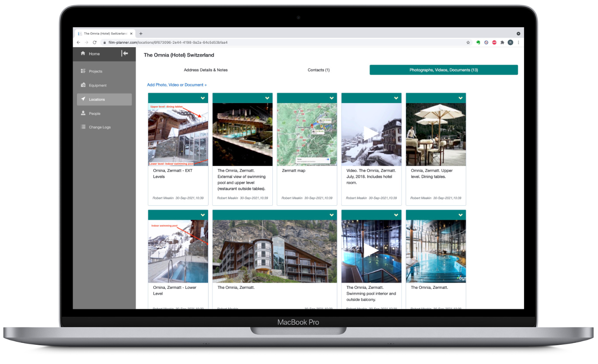Expand chevron on wide hotel exterior card

tap(332, 215)
